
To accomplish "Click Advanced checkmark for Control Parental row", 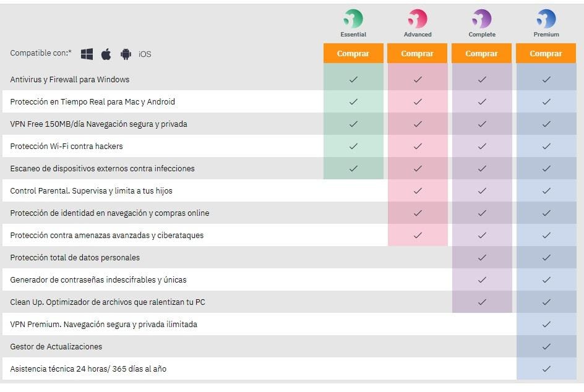I will click(x=418, y=190).
